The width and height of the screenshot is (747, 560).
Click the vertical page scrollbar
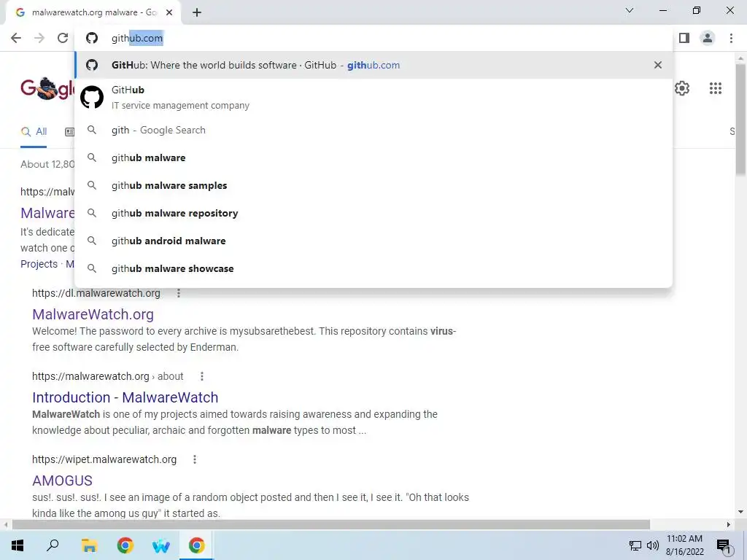click(740, 119)
